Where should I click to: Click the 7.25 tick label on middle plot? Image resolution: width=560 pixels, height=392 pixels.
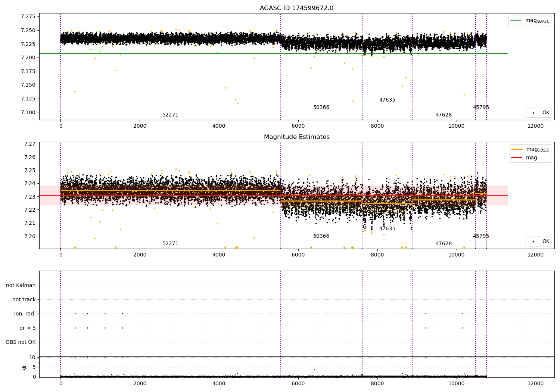pyautogui.click(x=29, y=170)
